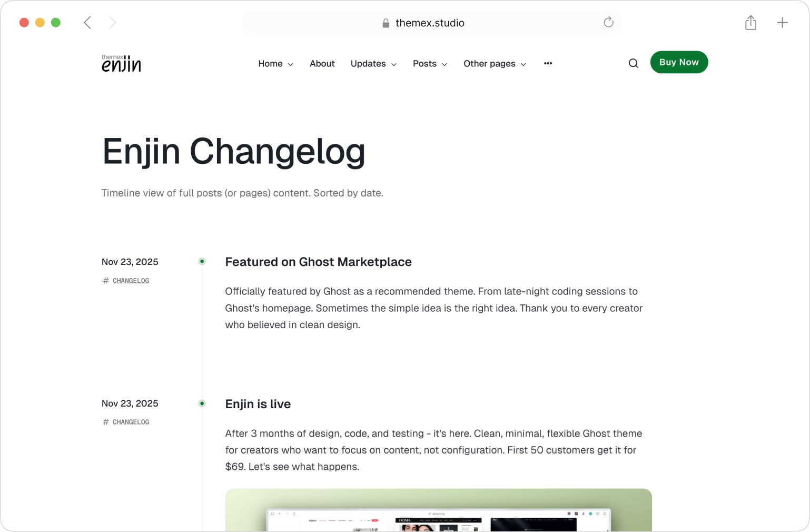
Task: Navigate to the About page
Action: (x=322, y=64)
